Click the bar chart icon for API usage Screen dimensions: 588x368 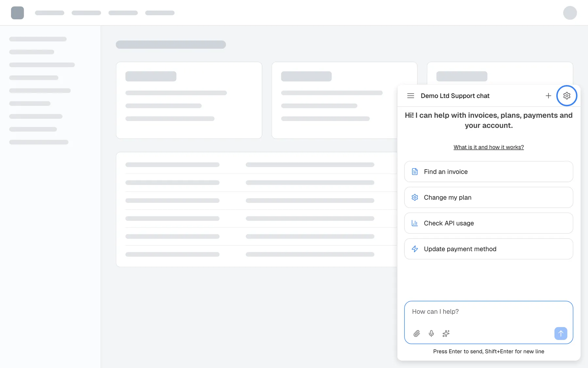tap(415, 223)
